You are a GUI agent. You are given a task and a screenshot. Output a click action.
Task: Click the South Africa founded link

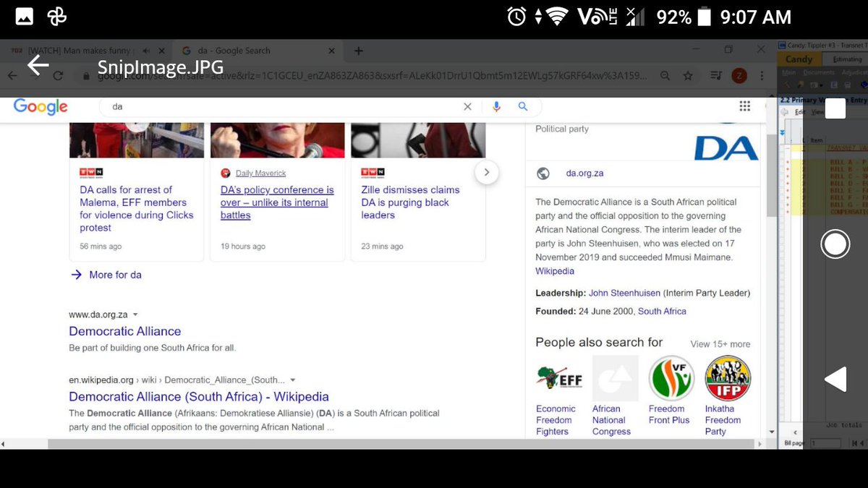tap(662, 312)
